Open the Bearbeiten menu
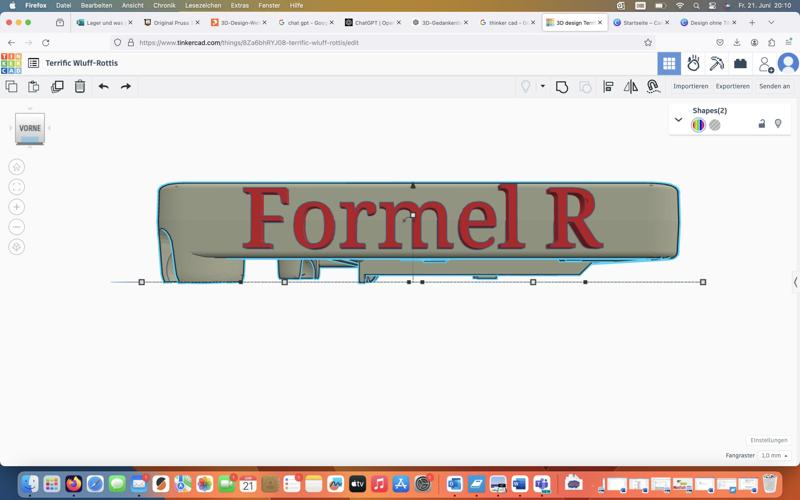This screenshot has height=500, width=800. [96, 6]
